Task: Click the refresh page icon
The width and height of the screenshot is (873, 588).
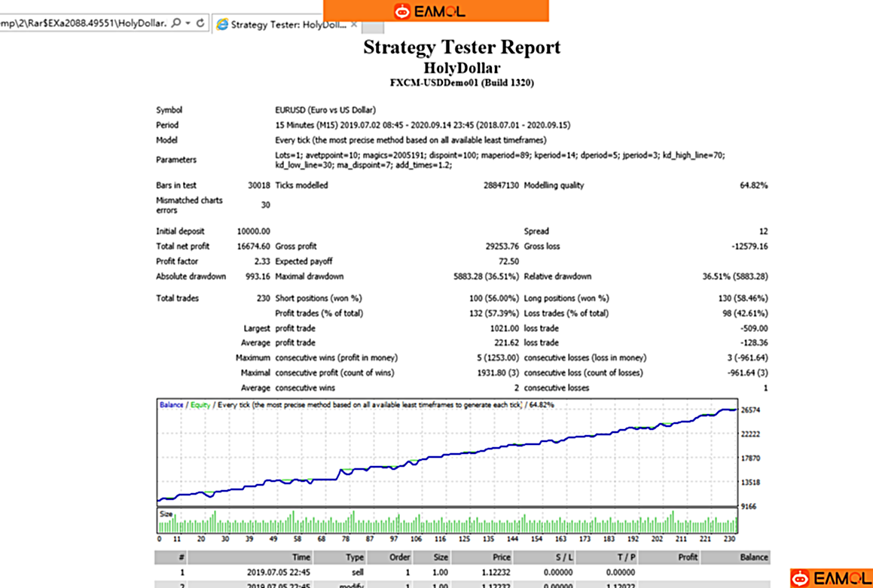Action: (x=200, y=23)
